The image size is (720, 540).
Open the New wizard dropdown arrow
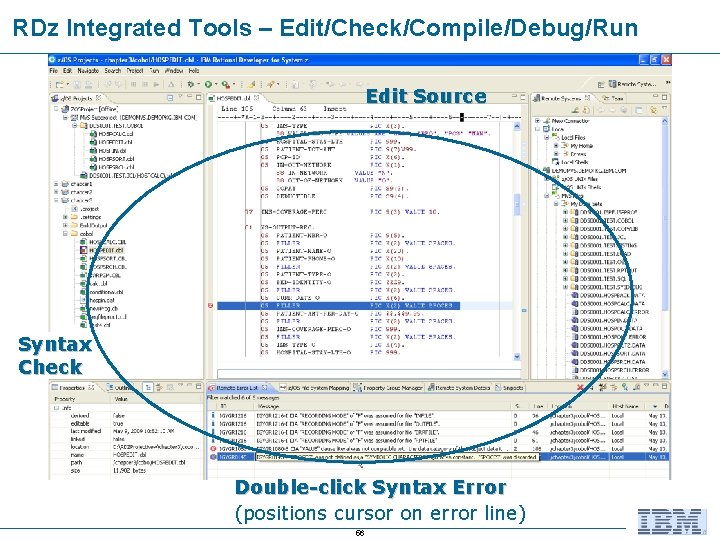pyautogui.click(x=68, y=84)
